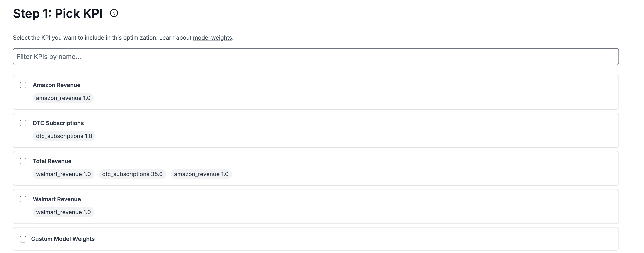Click the DTC Subscriptions label
The image size is (644, 253).
click(x=58, y=123)
